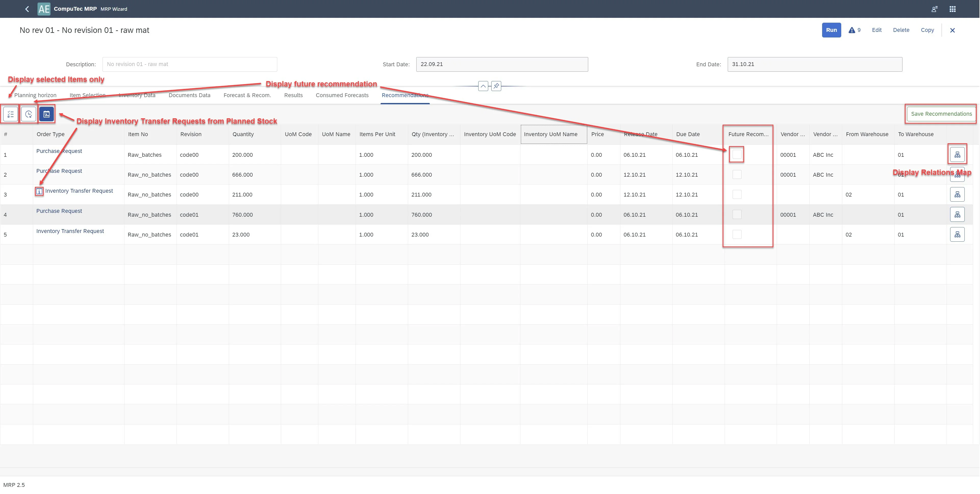Click the Save Recommendations button
The height and width of the screenshot is (494, 980).
(x=941, y=114)
